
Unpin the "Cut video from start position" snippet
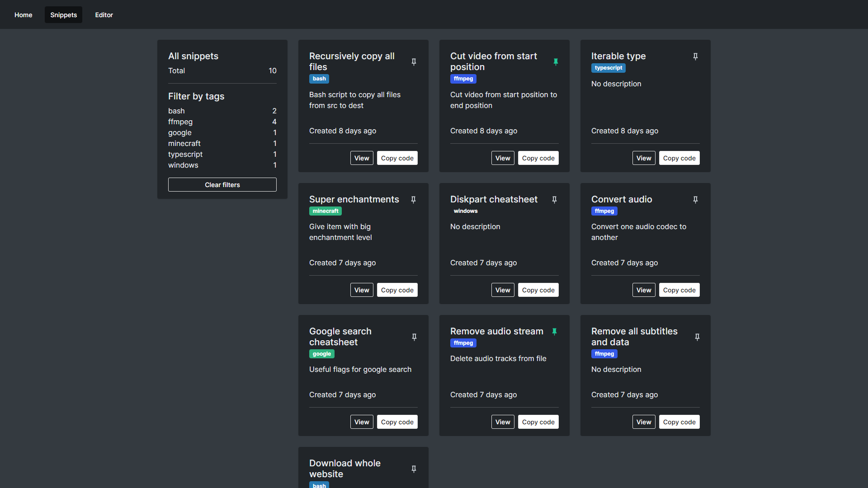[x=556, y=62]
